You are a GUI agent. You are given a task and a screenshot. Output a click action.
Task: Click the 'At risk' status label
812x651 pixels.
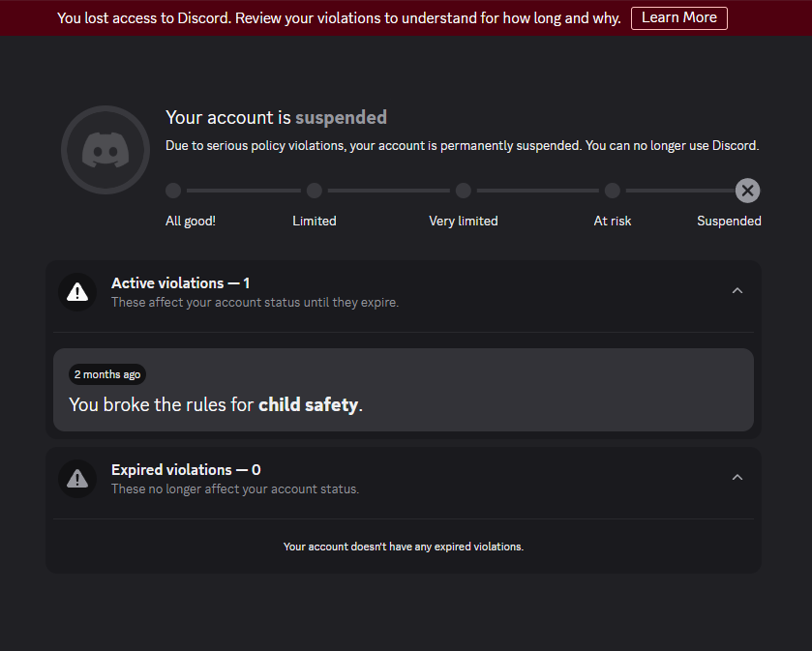(x=612, y=221)
